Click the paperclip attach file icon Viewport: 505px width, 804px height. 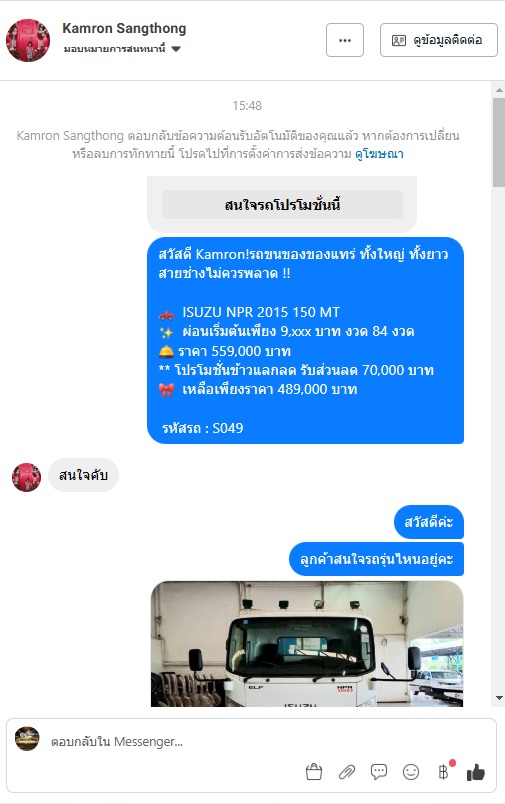347,771
